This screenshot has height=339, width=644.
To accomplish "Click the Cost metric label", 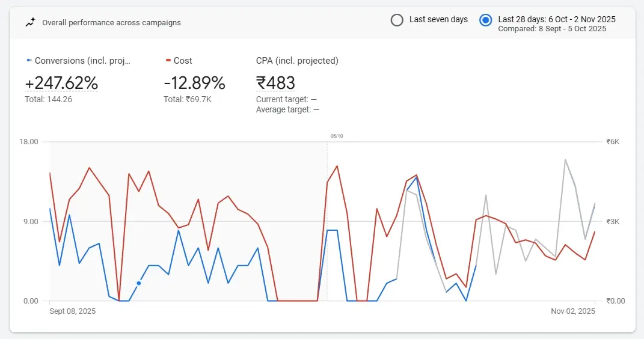I will [183, 61].
